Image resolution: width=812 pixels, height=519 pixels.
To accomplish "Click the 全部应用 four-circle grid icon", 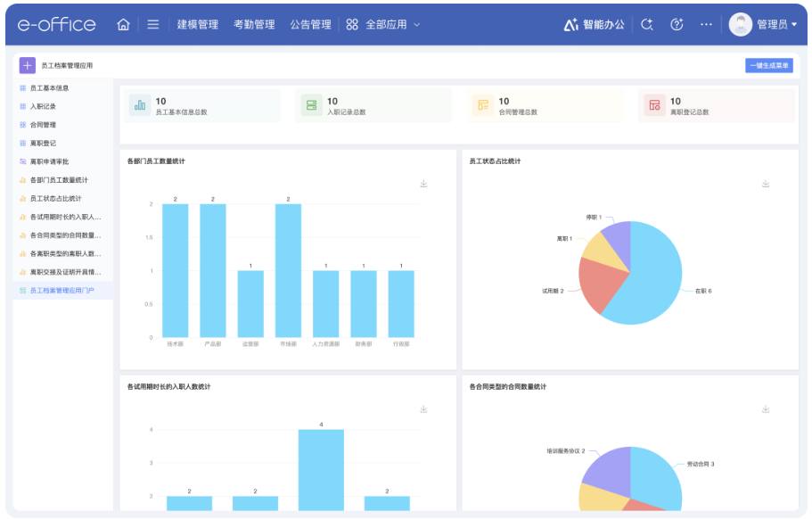I will pyautogui.click(x=352, y=24).
